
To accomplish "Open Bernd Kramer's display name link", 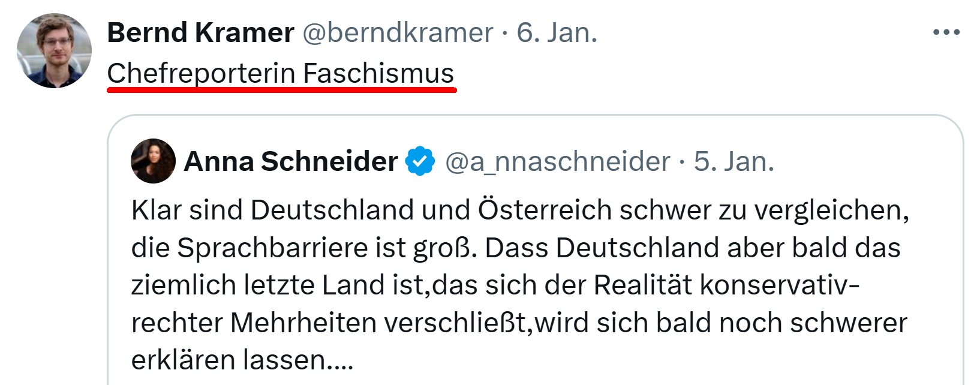I will [x=200, y=33].
